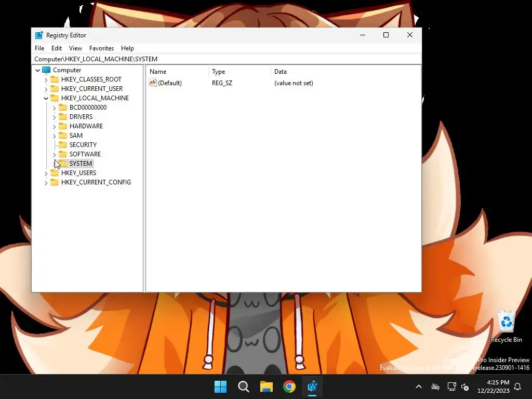Select the SYSTEM key label

coord(81,164)
